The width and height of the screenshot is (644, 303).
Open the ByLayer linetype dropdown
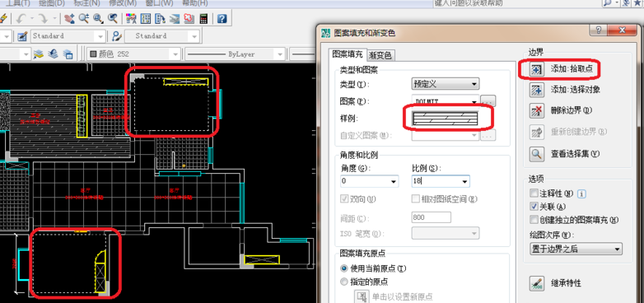235,54
